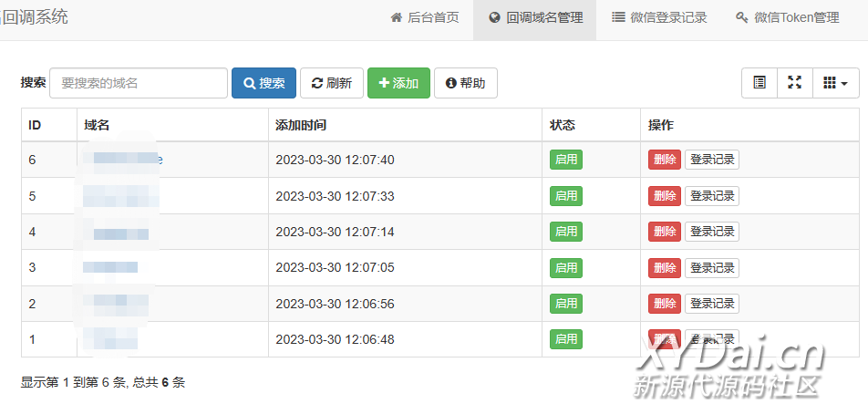Go to 后台首页 home tab
The width and height of the screenshot is (868, 404).
pyautogui.click(x=425, y=17)
